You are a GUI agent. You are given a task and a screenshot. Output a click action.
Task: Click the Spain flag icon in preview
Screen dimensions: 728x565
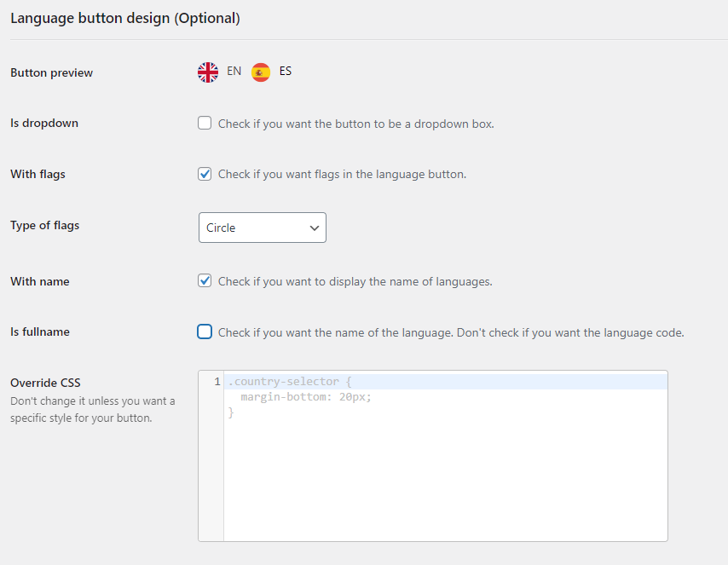click(x=261, y=72)
